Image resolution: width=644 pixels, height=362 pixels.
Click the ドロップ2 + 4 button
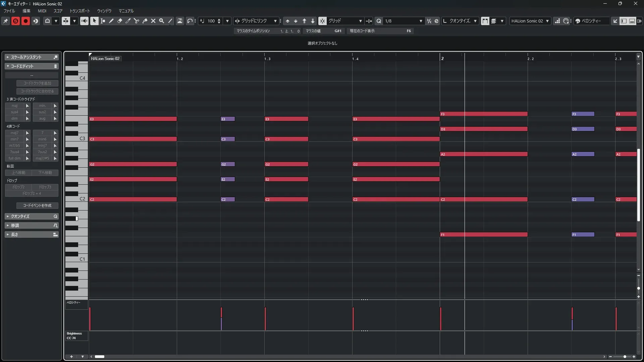point(32,193)
